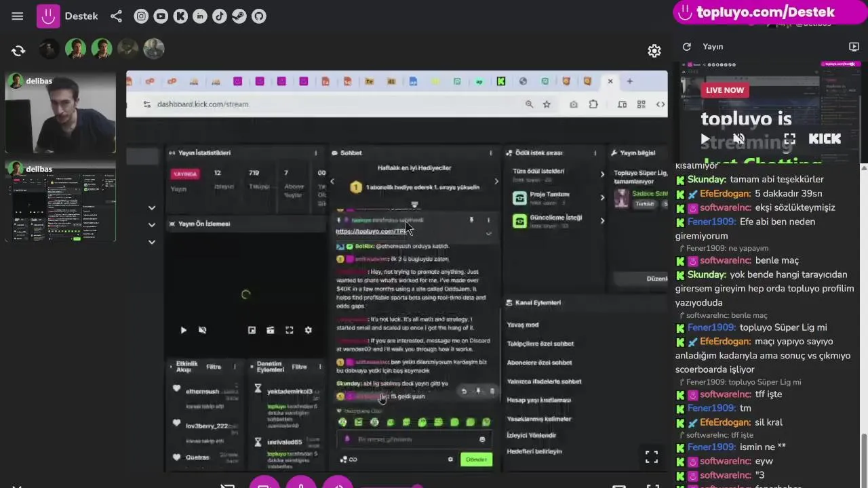Open Skunday's name in teşekkürler message

pos(707,180)
